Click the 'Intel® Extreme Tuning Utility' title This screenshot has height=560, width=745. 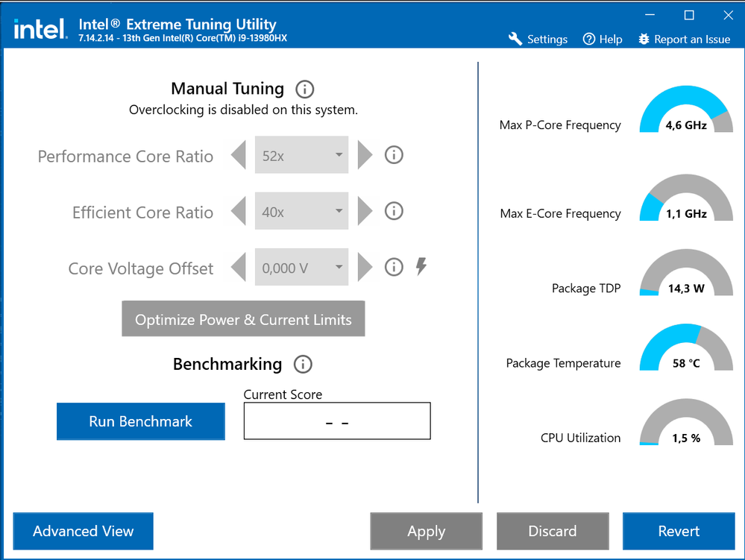click(177, 24)
